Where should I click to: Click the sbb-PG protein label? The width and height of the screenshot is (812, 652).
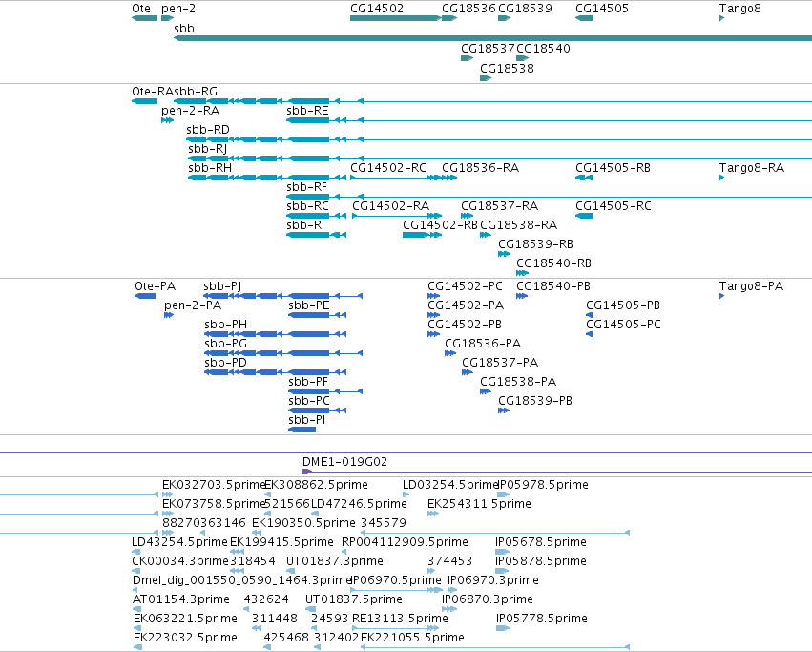coord(226,345)
